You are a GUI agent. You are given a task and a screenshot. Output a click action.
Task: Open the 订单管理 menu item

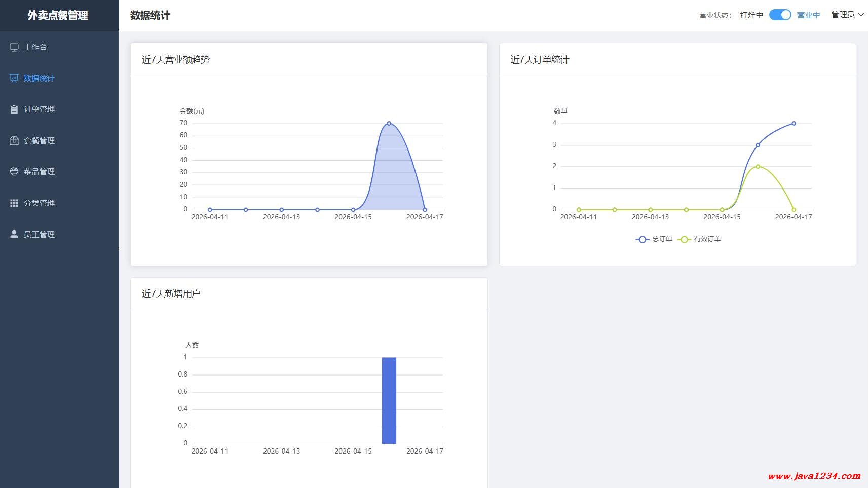click(39, 109)
